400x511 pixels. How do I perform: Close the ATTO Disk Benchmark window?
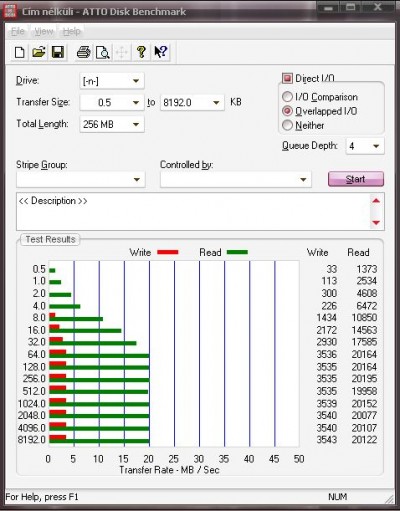377,7
